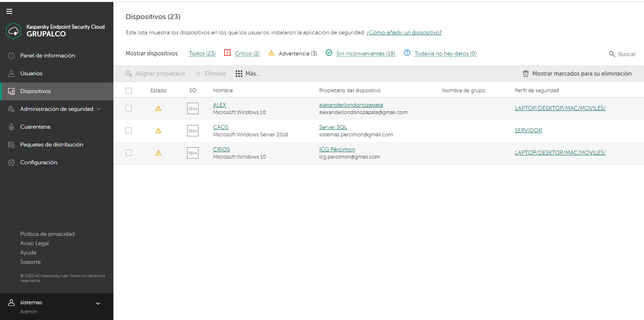Click the red Crítico status icon
The image size is (644, 320).
[x=227, y=53]
